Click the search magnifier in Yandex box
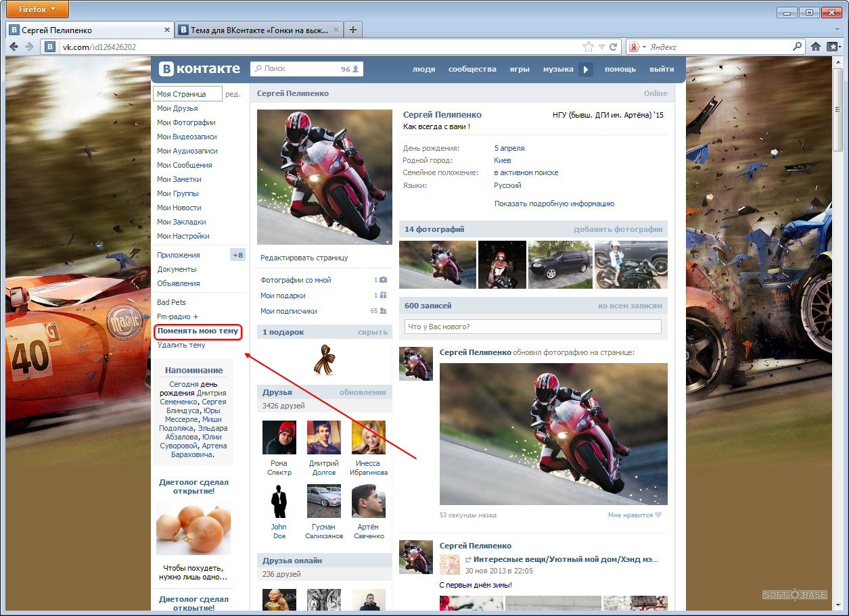 [797, 47]
